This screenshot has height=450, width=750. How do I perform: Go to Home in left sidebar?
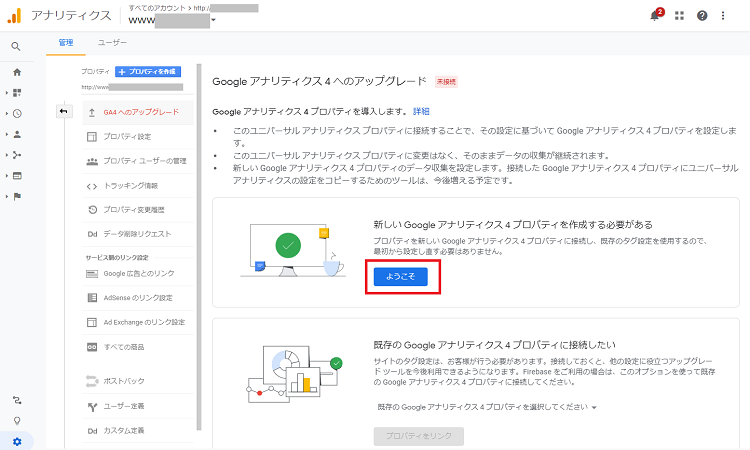(17, 72)
